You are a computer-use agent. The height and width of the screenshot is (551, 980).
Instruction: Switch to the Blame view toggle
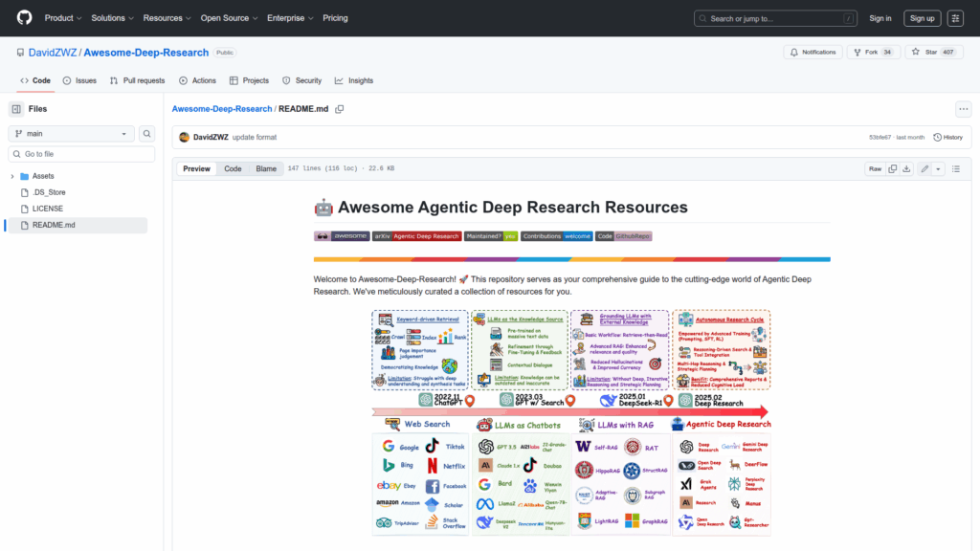pos(265,168)
